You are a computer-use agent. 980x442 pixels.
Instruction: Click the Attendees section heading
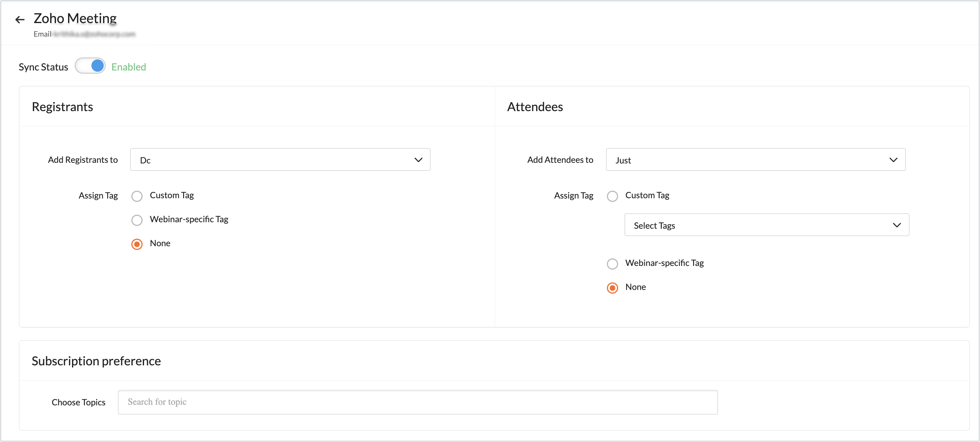tap(535, 107)
